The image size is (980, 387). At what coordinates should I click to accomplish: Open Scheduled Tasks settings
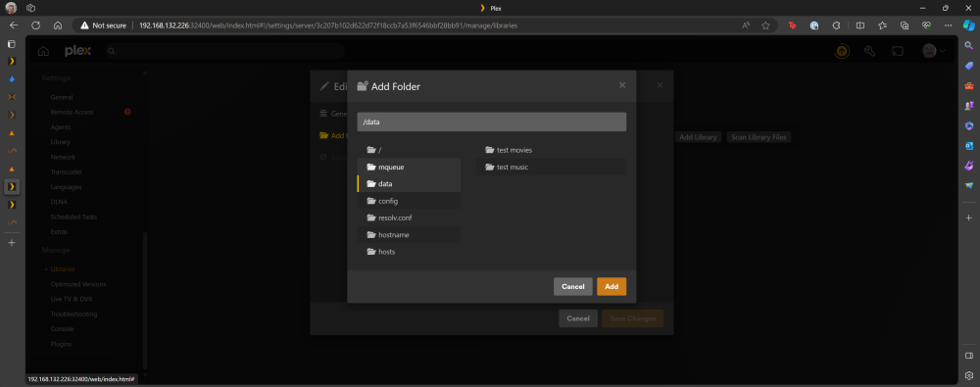(x=73, y=217)
